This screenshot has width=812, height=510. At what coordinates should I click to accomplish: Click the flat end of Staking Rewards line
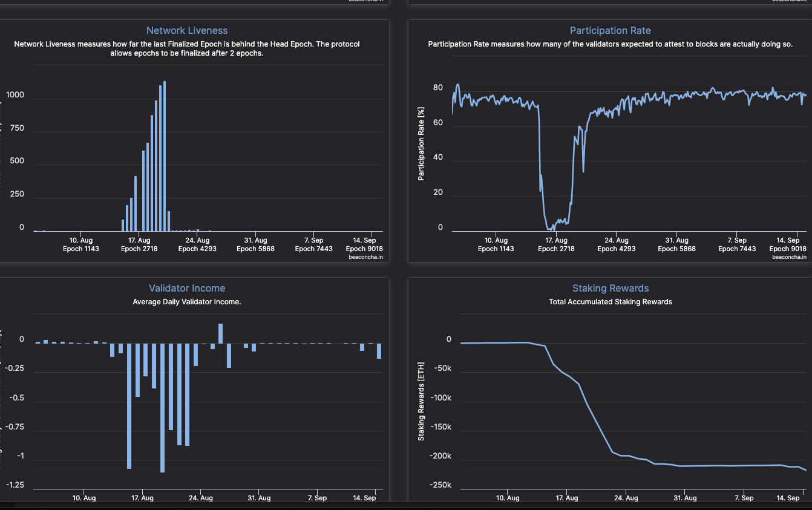pos(756,464)
